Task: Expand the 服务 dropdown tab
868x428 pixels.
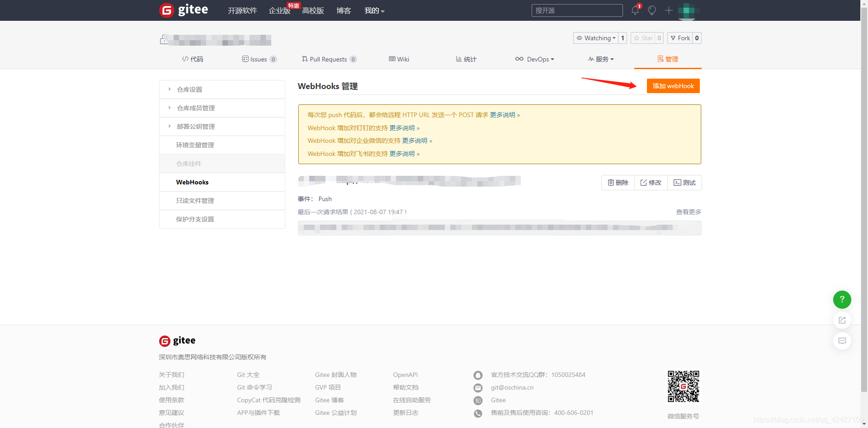Action: tap(601, 59)
